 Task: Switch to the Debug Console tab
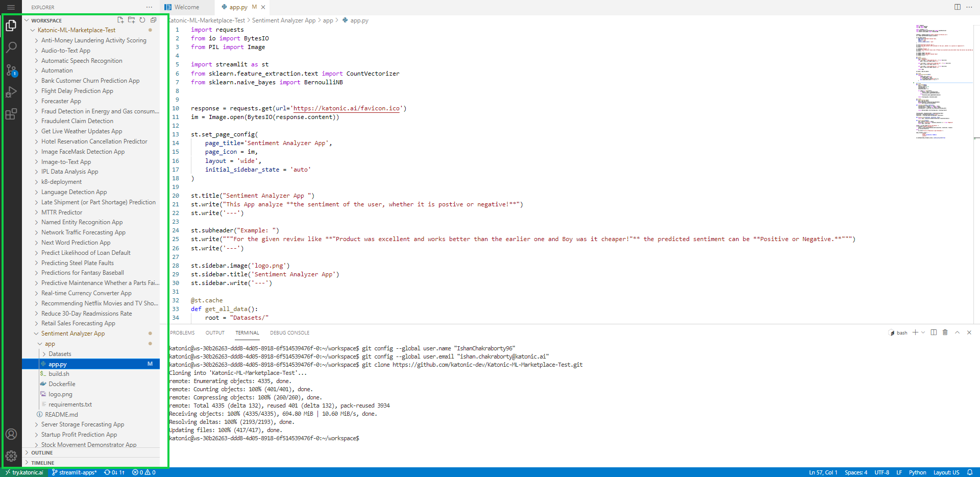pos(289,332)
